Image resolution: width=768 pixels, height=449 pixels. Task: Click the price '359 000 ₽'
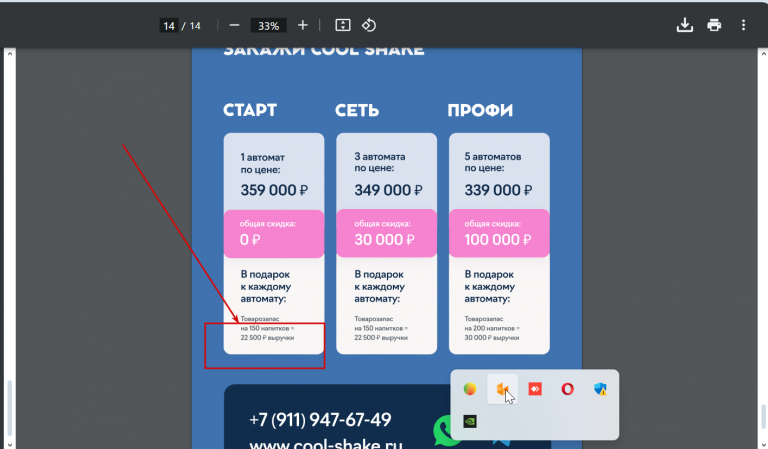pos(274,190)
